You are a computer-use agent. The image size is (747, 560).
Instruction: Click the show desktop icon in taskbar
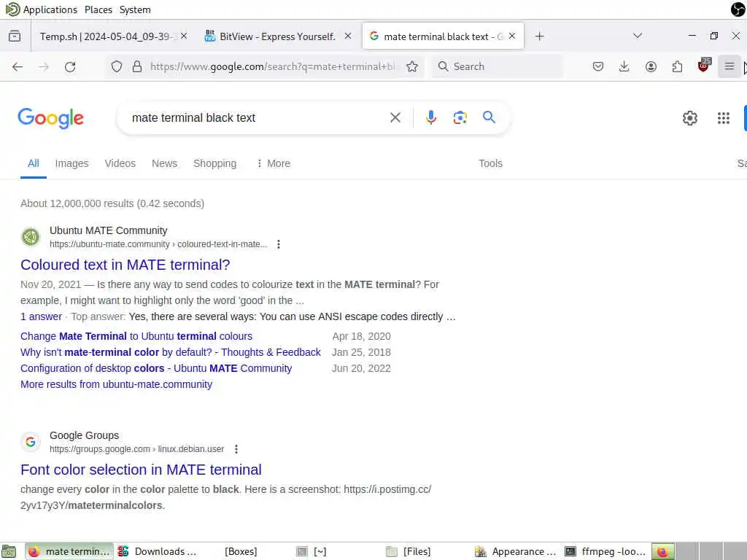[x=9, y=551]
